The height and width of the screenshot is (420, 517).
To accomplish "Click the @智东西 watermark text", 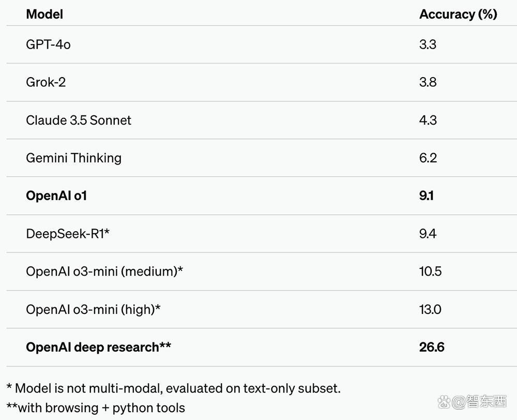I will coord(479,402).
